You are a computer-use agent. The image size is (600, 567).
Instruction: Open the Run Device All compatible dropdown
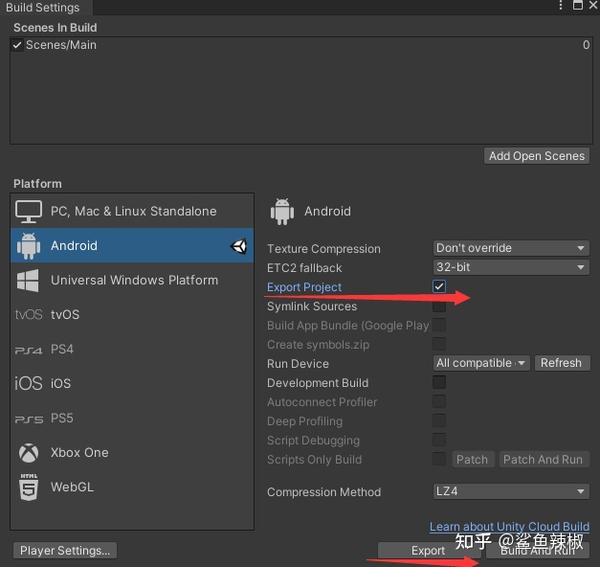[x=481, y=363]
